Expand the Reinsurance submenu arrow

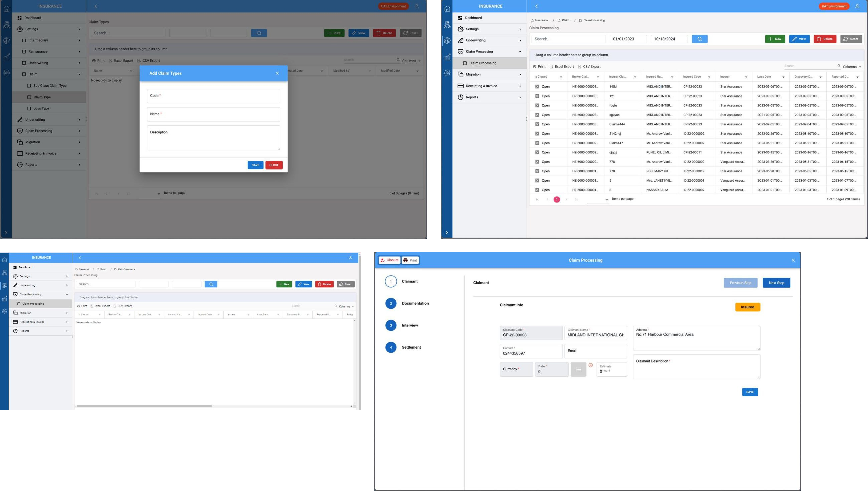tap(79, 52)
